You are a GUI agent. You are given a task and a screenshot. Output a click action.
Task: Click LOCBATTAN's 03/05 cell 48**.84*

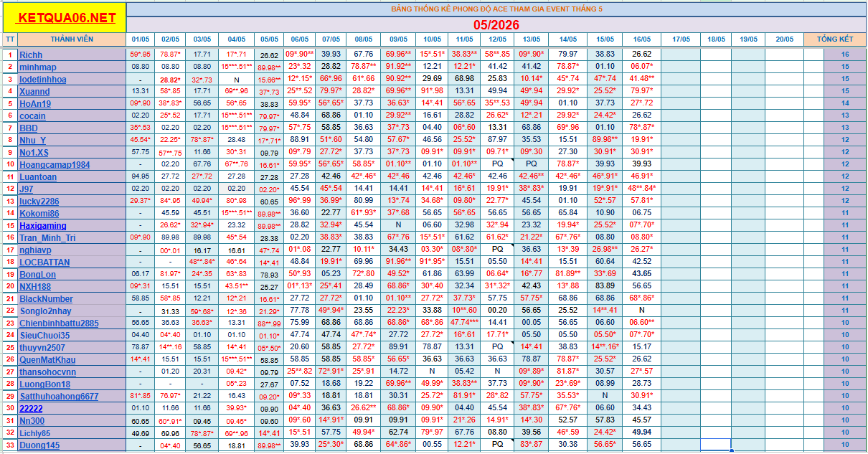point(202,262)
